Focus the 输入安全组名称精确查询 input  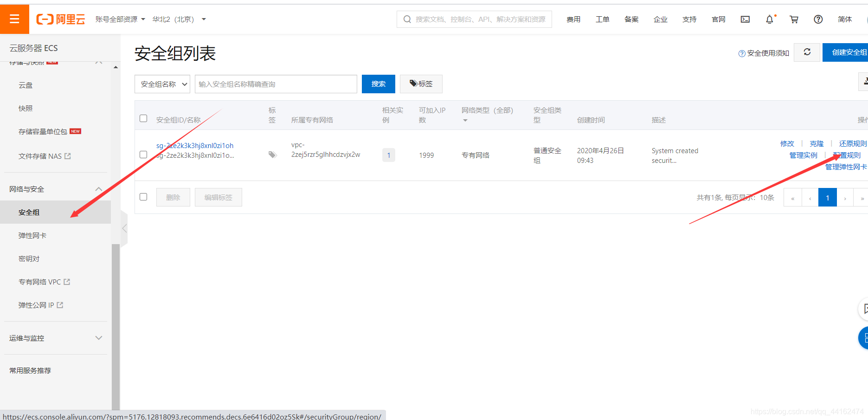click(x=276, y=84)
